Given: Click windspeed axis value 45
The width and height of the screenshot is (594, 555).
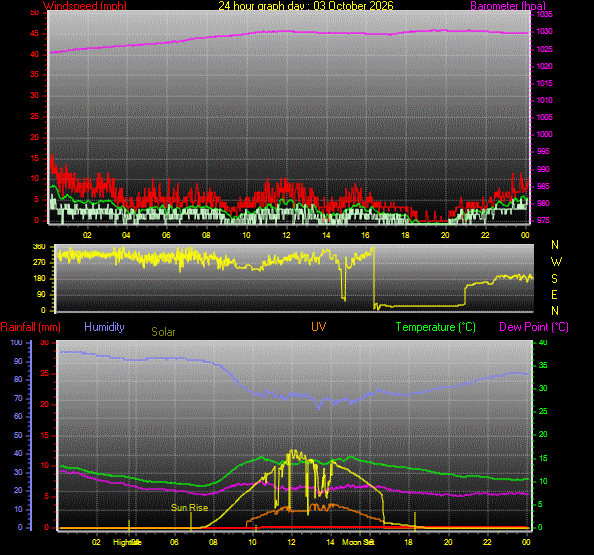Looking at the screenshot, I should 34,33.
